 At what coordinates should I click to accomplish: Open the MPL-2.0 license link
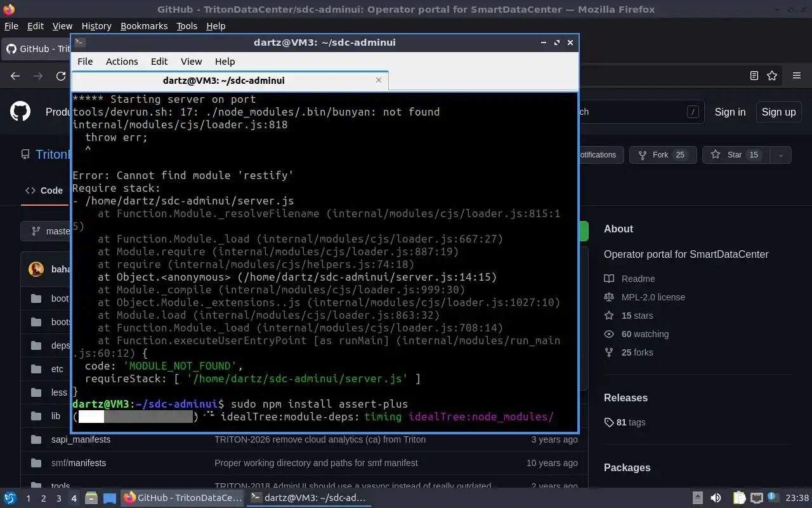tap(653, 297)
